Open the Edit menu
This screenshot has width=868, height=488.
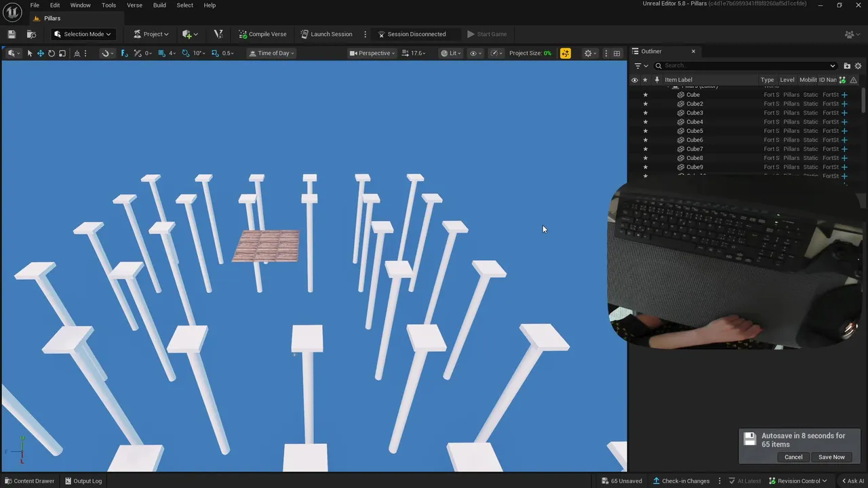click(x=55, y=5)
